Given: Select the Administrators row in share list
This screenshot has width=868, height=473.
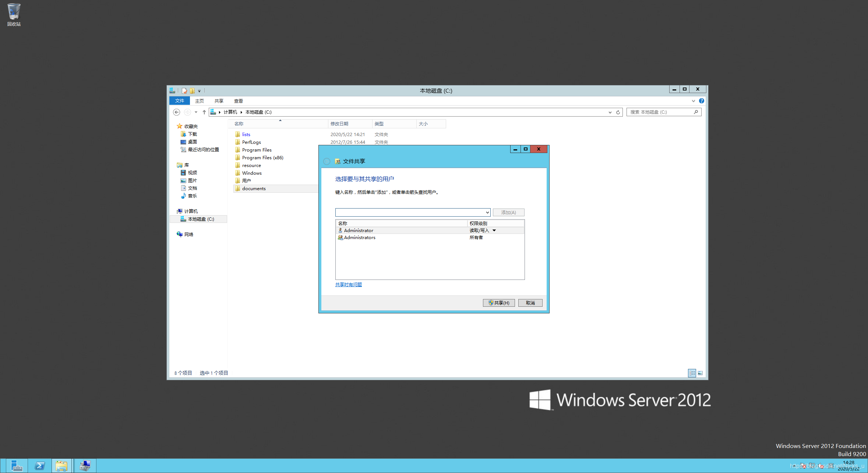Looking at the screenshot, I should [360, 238].
